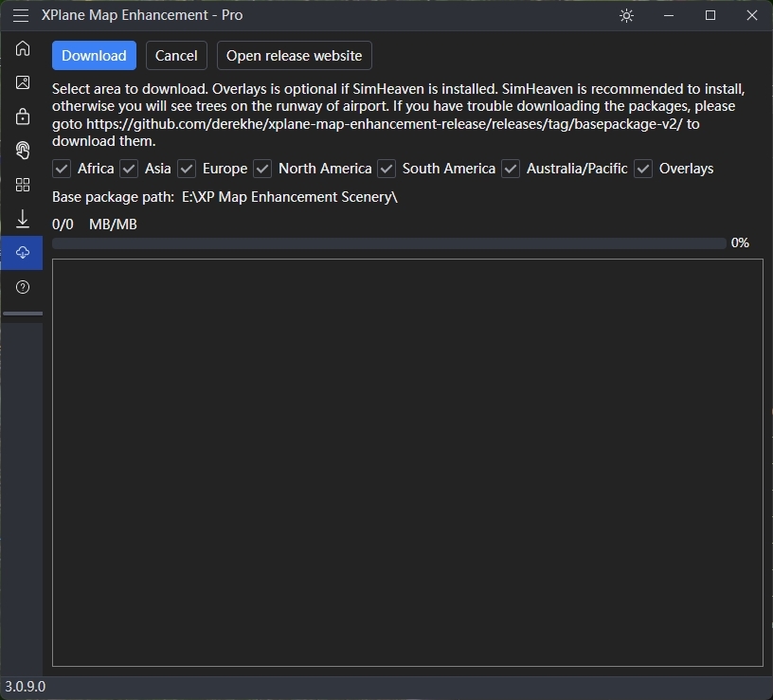Viewport: 773px width, 700px height.
Task: Toggle the North America checkbox
Action: click(262, 169)
